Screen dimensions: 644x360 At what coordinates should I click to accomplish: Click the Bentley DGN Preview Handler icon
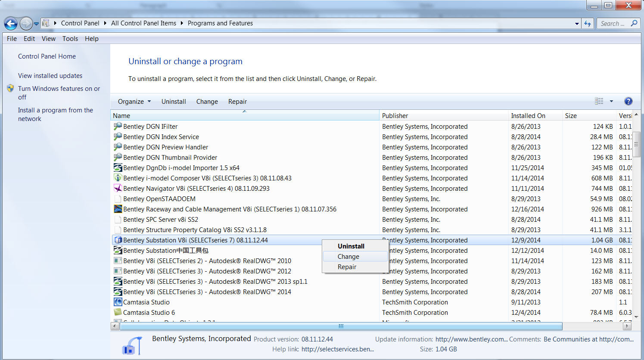[118, 147]
